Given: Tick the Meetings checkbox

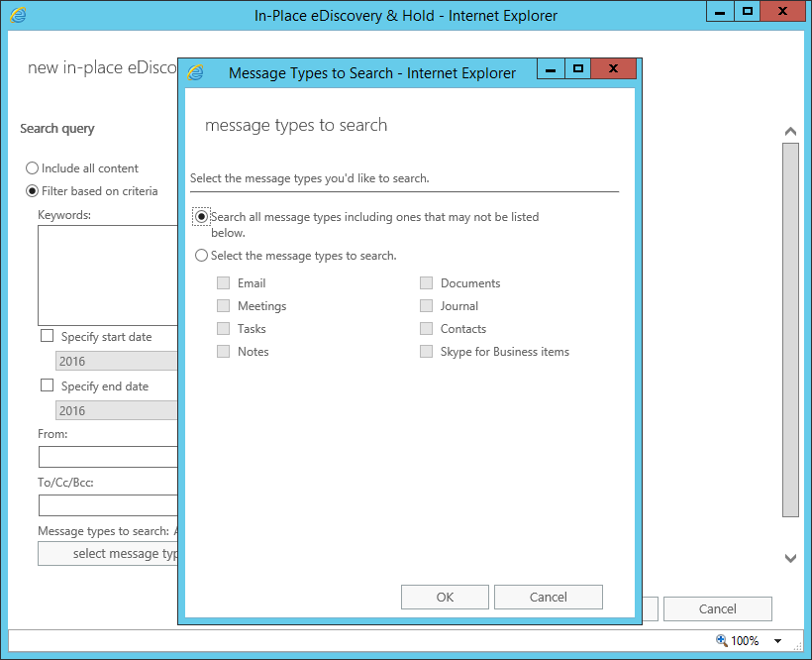Looking at the screenshot, I should (223, 305).
